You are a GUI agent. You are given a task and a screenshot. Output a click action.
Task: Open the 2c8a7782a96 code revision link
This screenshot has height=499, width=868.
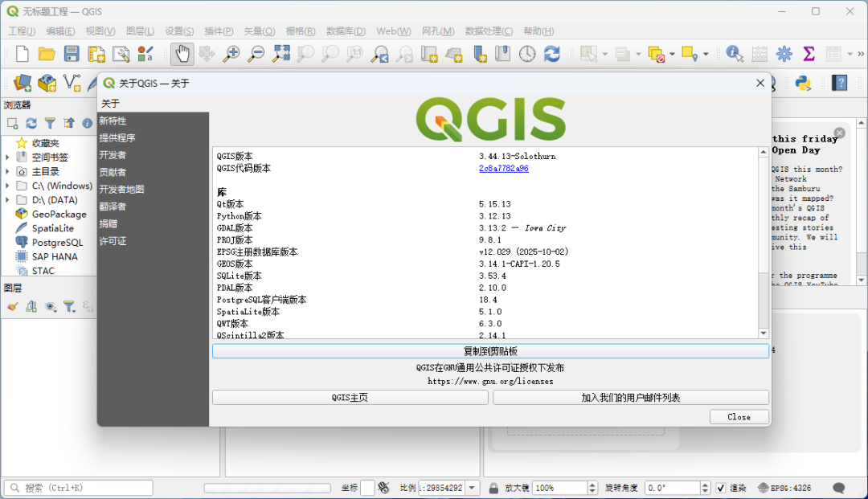tap(504, 168)
